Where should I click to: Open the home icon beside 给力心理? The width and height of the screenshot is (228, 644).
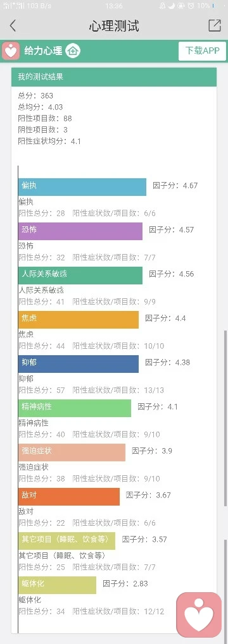coord(73,51)
